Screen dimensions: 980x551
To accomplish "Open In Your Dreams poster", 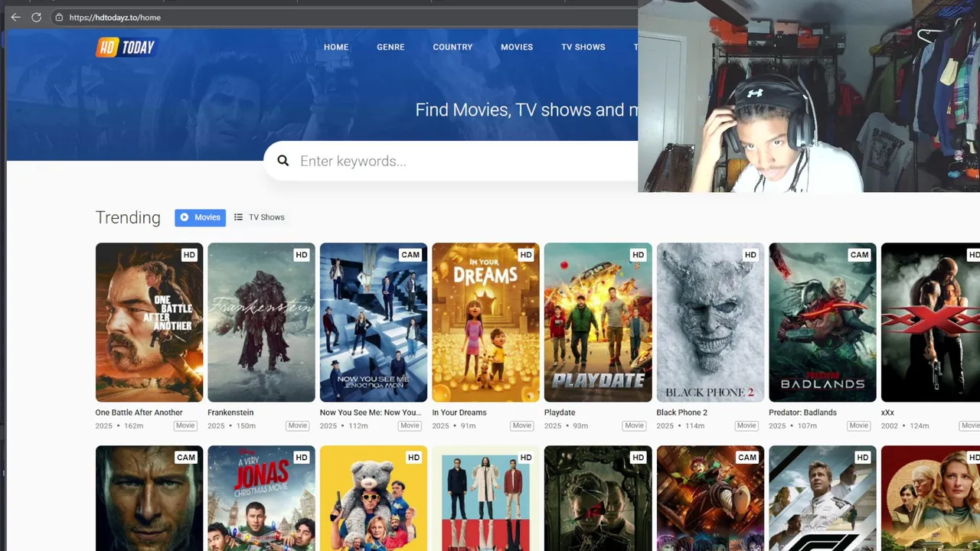I will click(x=485, y=322).
